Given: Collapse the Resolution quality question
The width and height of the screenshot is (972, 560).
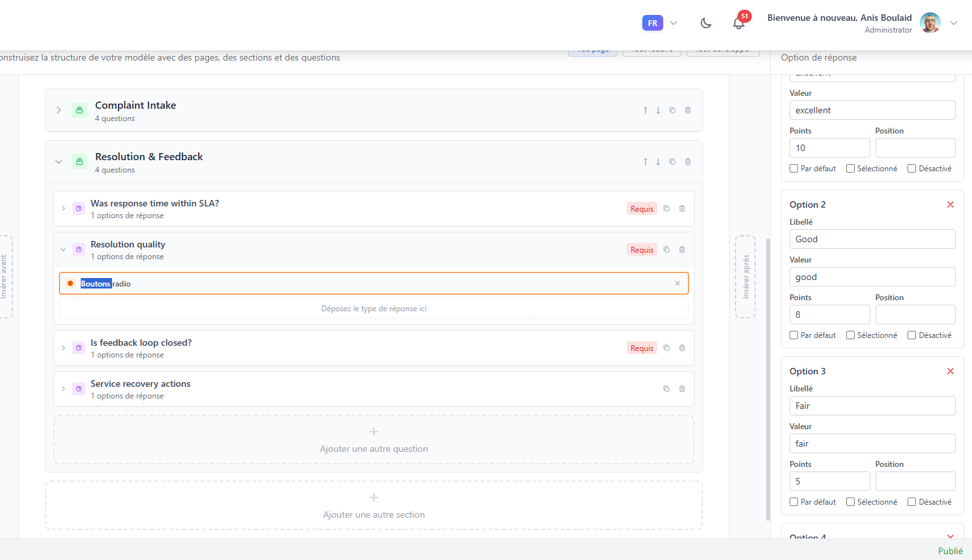Looking at the screenshot, I should (63, 249).
